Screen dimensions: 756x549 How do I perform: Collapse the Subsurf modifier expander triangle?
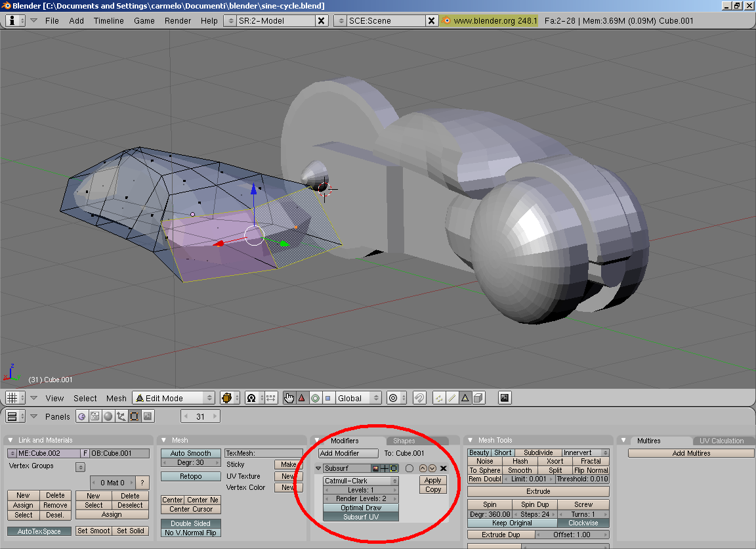(319, 468)
